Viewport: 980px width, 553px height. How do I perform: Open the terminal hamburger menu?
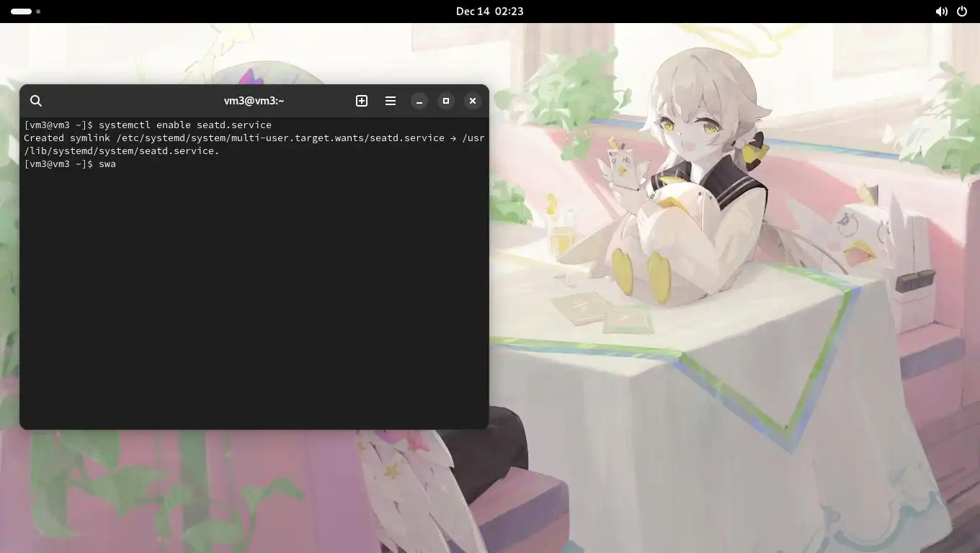[x=391, y=101]
